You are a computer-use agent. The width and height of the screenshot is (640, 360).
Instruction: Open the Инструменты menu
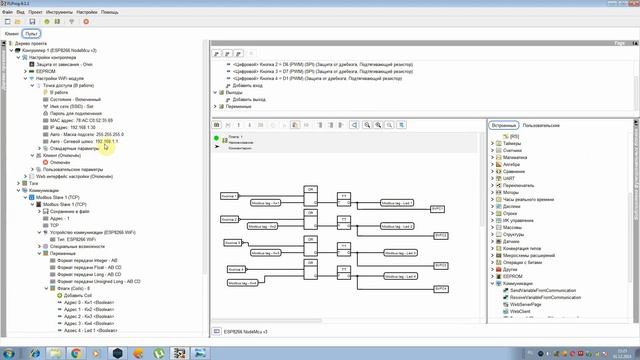pyautogui.click(x=59, y=12)
